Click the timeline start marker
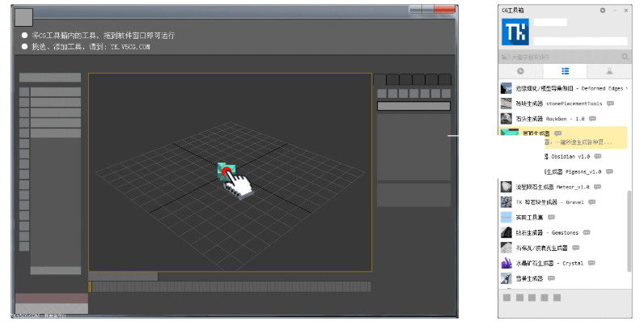This screenshot has height=322, width=644. click(x=90, y=286)
